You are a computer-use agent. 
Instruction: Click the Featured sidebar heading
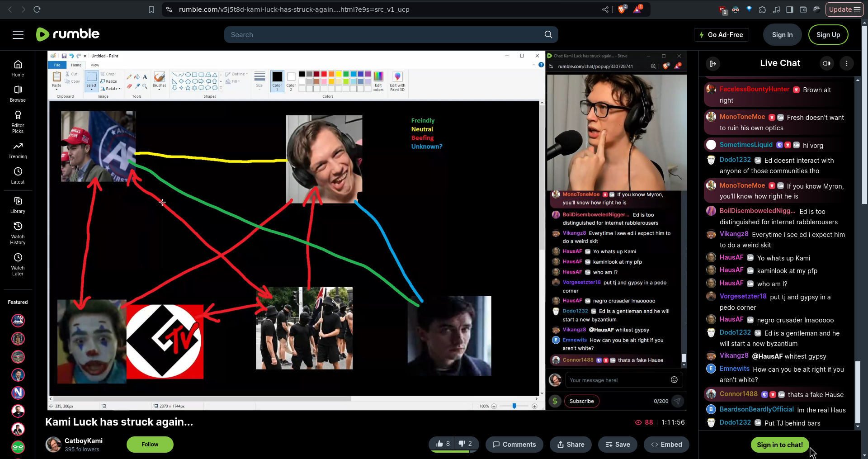18,302
